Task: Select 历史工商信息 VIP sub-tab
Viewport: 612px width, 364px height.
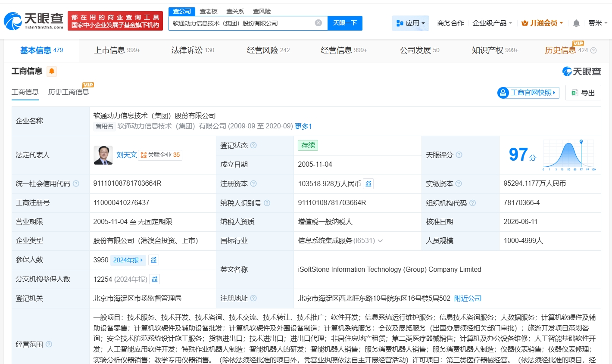Action: click(x=69, y=92)
